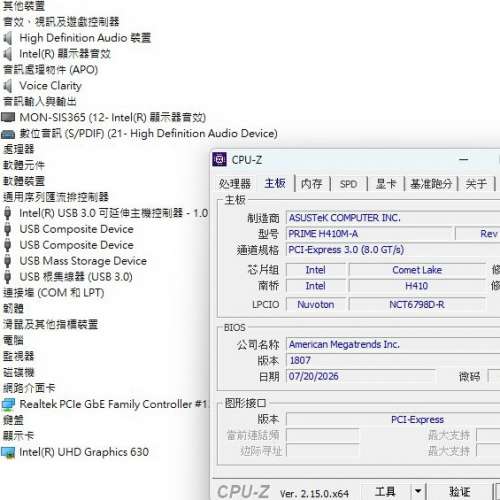
Task: Select the 網路介面卡 category
Action: click(x=29, y=388)
